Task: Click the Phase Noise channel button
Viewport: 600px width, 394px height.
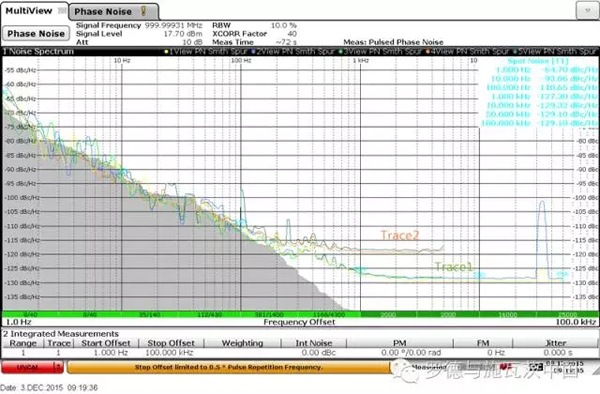Action: point(36,34)
